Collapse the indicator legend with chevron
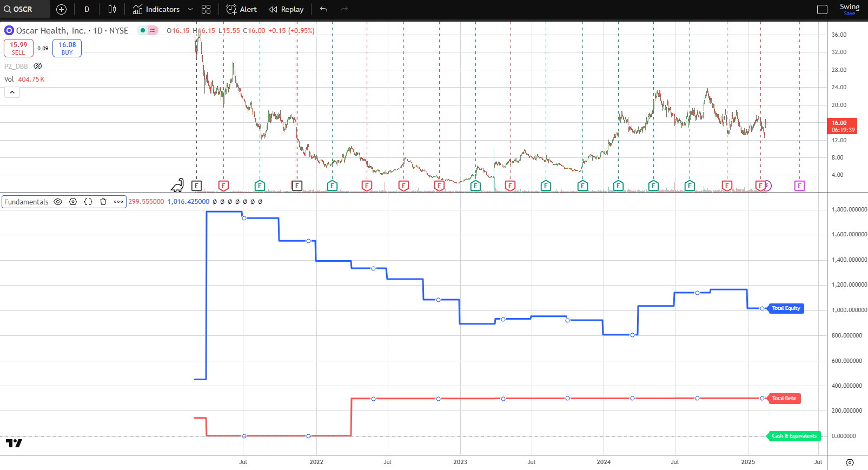Image resolution: width=868 pixels, height=470 pixels. (12, 92)
